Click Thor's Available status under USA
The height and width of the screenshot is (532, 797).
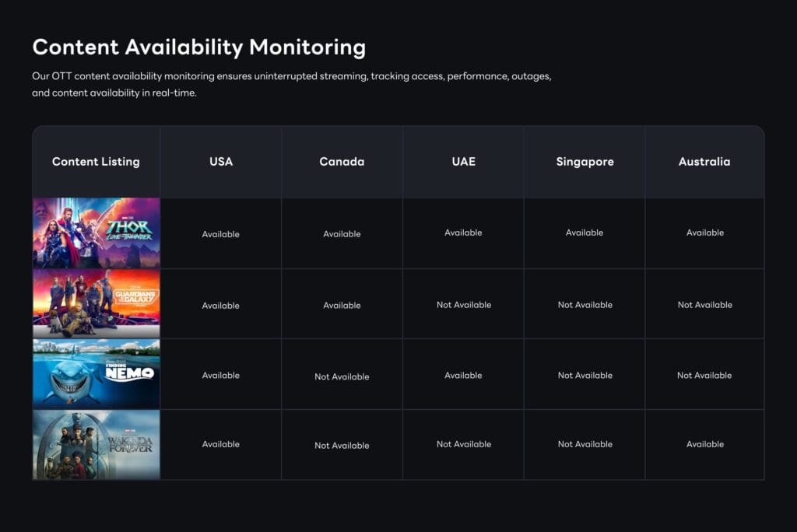221,233
